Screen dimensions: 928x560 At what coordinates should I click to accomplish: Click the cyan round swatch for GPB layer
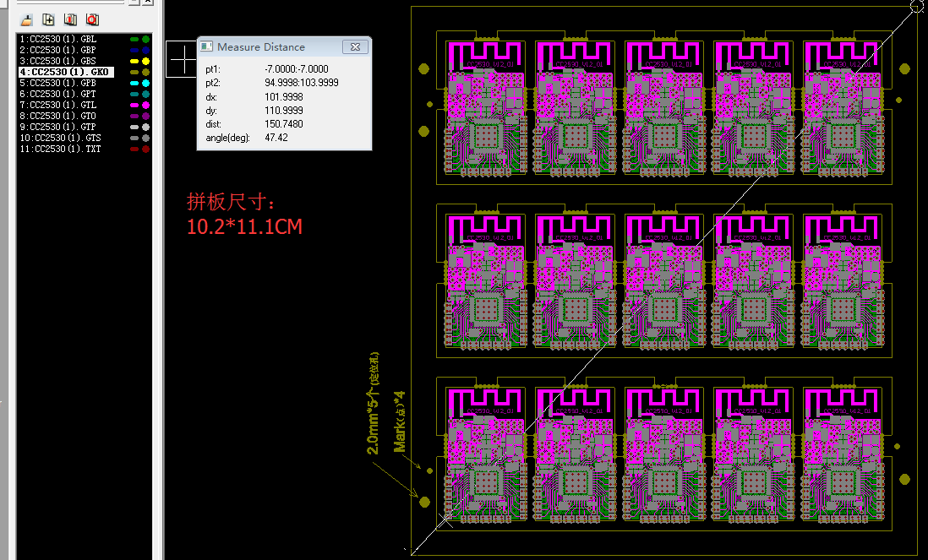pyautogui.click(x=146, y=84)
